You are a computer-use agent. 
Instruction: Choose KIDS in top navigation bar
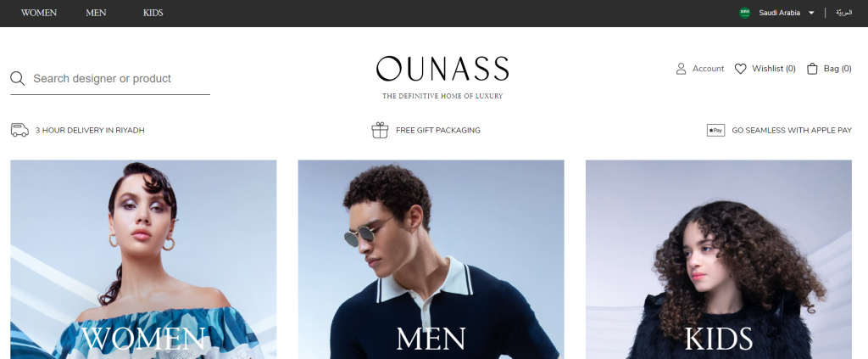(153, 13)
